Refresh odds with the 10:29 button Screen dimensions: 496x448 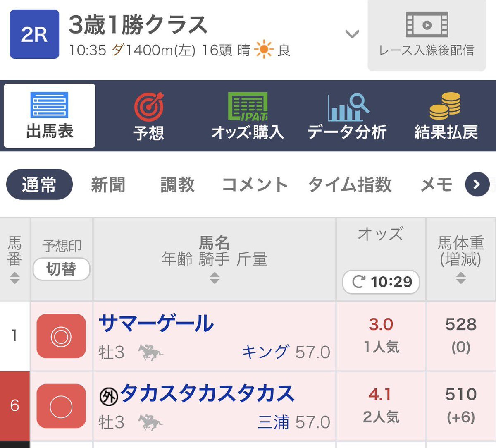[381, 282]
